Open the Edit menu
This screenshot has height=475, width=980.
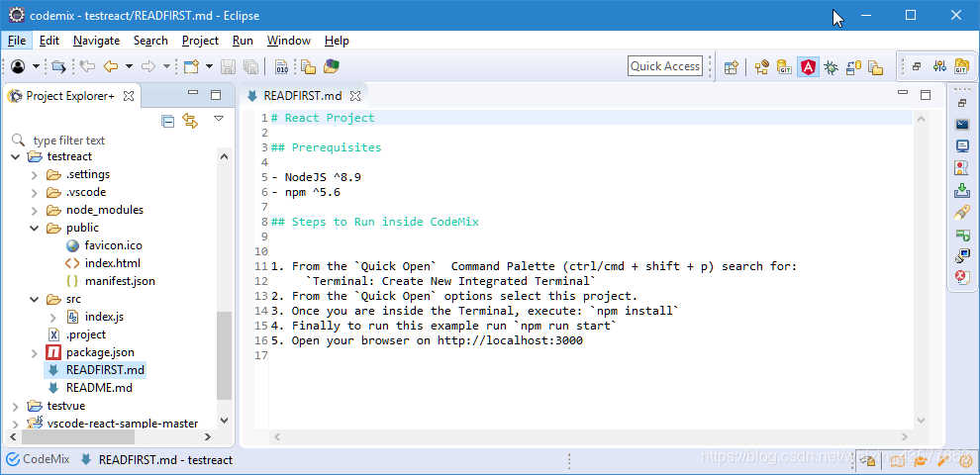[x=49, y=41]
